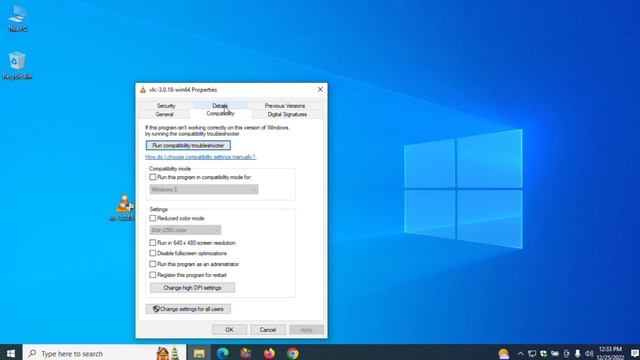Launch Microsoft Edge from the taskbar
Image resolution: width=640 pixels, height=360 pixels.
pyautogui.click(x=222, y=353)
